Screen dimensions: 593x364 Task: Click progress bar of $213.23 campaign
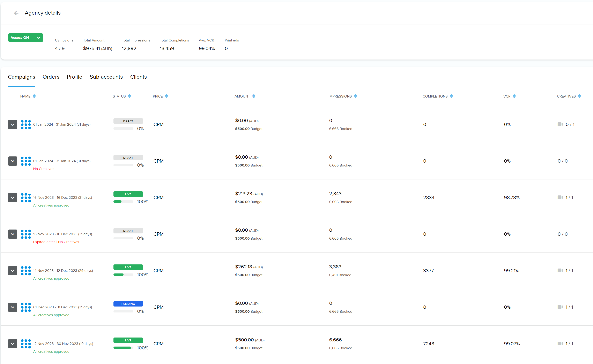tap(123, 202)
